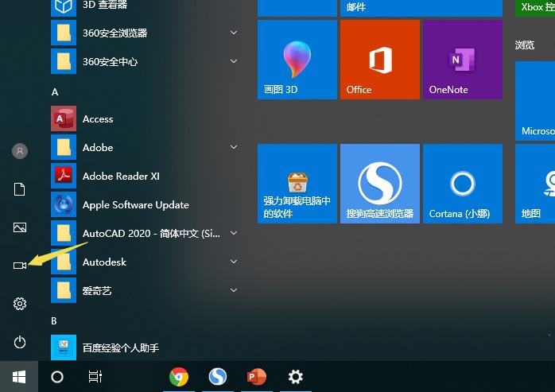The width and height of the screenshot is (555, 392).
Task: Open the Microsoft tile under 浏览
Action: (x=535, y=100)
